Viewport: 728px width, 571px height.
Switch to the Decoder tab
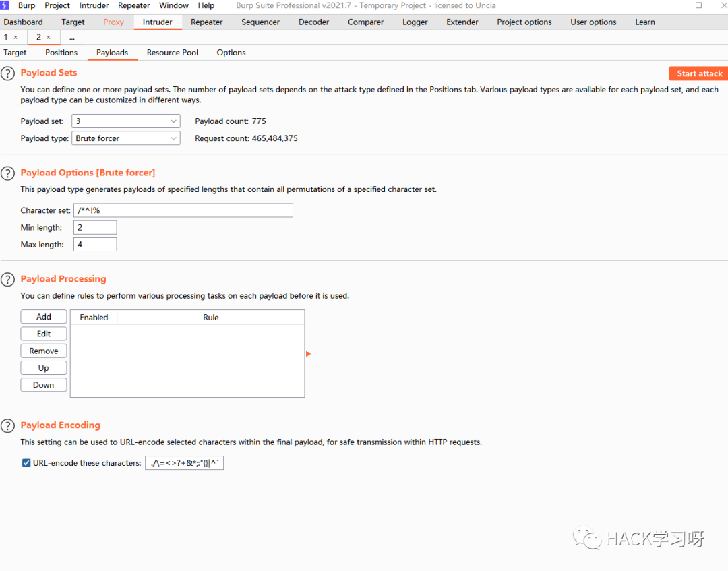click(x=313, y=22)
